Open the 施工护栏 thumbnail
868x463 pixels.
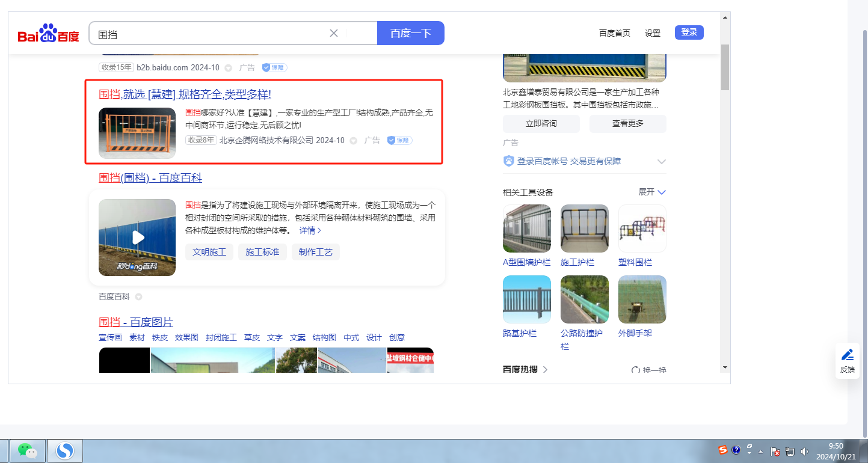(x=585, y=228)
